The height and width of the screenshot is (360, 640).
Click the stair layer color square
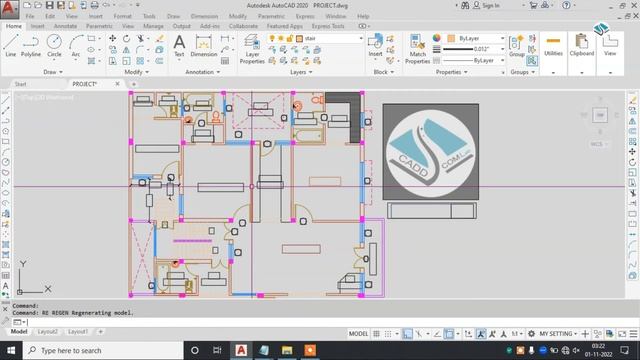(299, 38)
